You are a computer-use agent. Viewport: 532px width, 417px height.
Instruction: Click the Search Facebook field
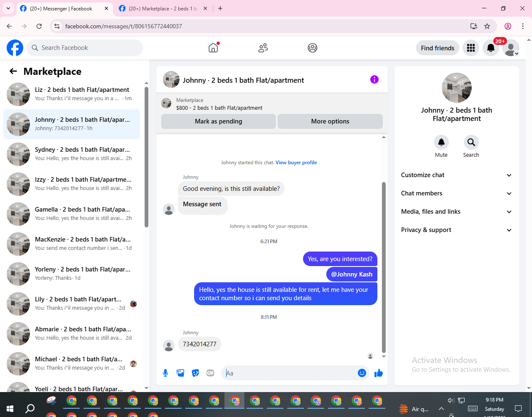coord(85,48)
